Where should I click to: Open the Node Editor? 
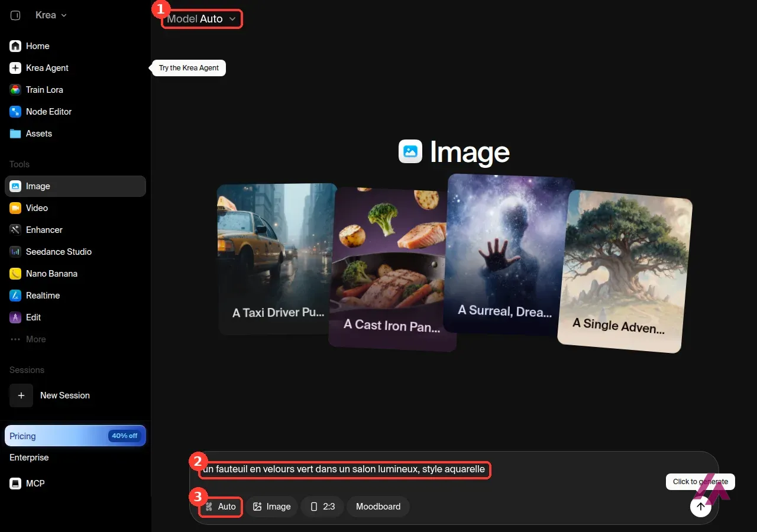75,112
